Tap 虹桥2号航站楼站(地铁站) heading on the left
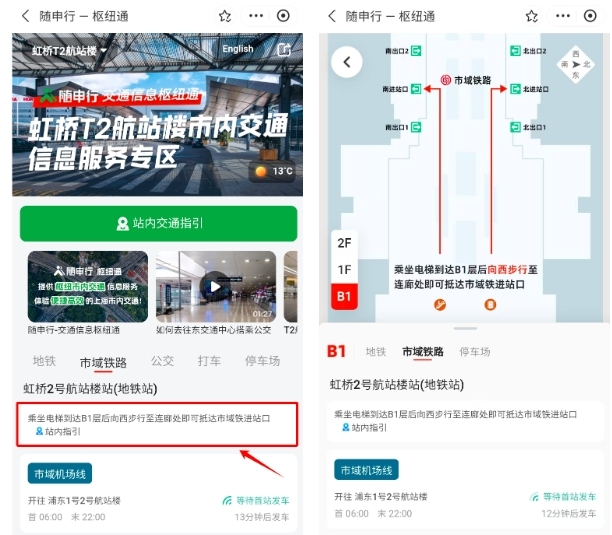 click(90, 389)
